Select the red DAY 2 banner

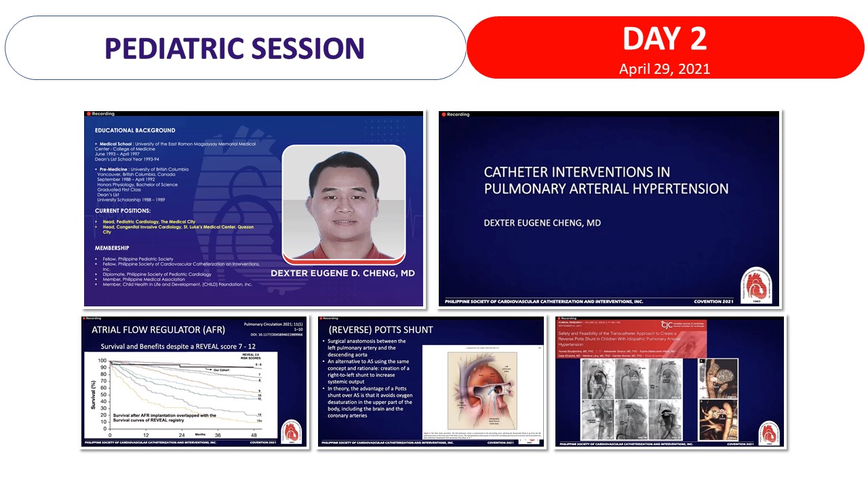(665, 48)
